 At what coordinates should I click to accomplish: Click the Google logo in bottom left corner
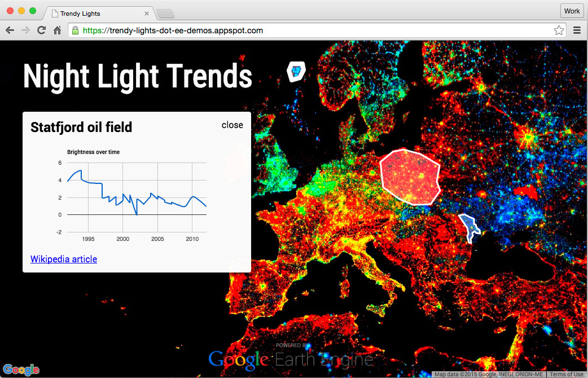click(x=21, y=369)
